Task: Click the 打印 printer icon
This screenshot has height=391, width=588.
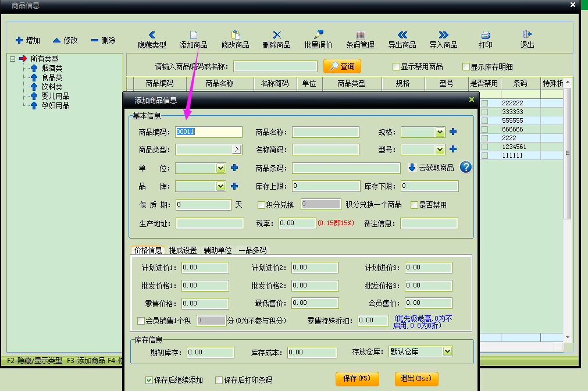Action: click(x=486, y=35)
